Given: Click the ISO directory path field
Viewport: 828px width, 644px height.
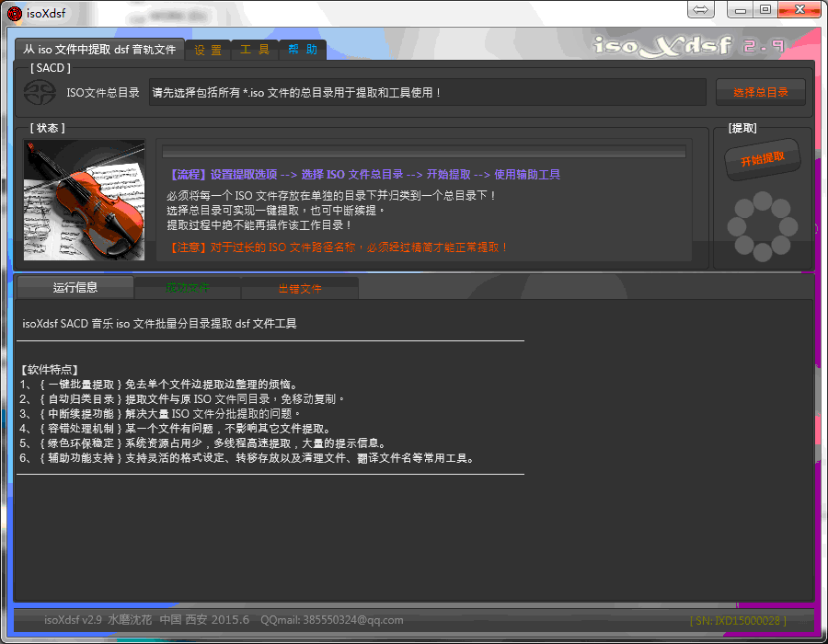Looking at the screenshot, I should [428, 92].
